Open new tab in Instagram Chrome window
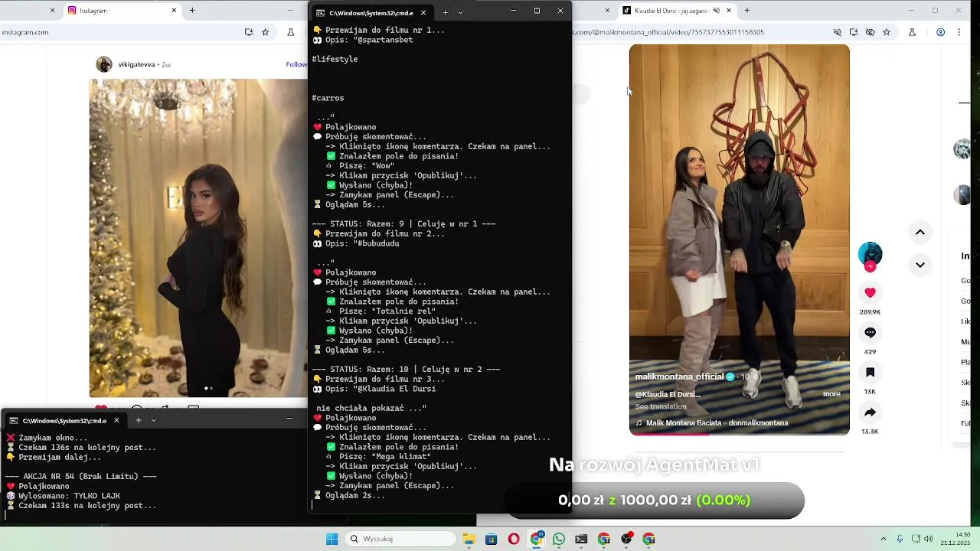The width and height of the screenshot is (980, 551). point(191,11)
